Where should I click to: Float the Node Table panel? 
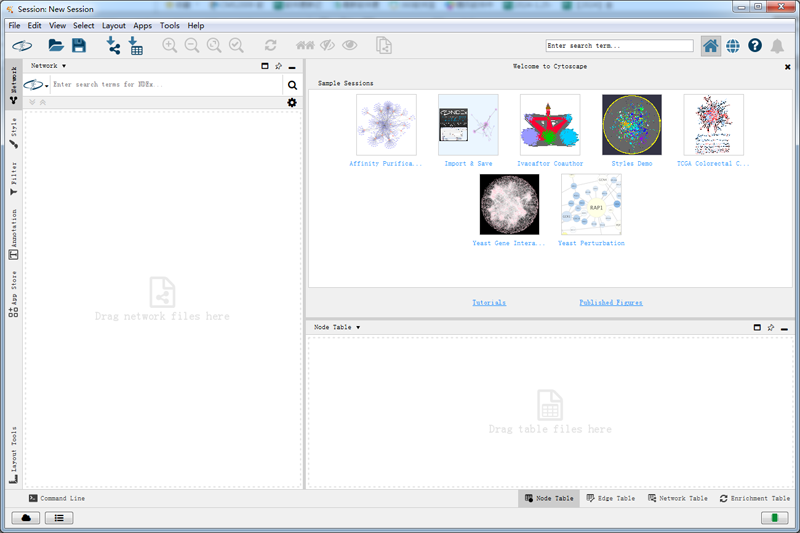coord(757,327)
